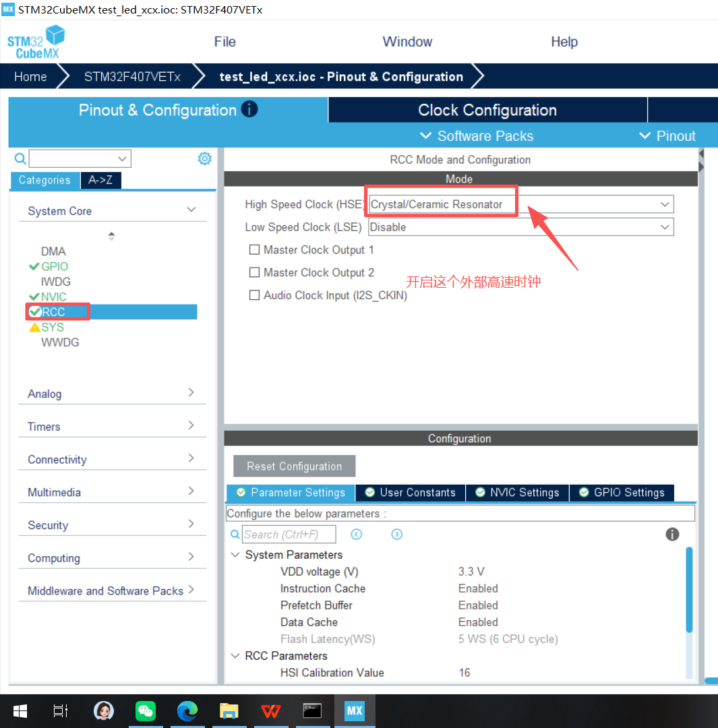Launch Microsoft Edge from taskbar
Screen dimensions: 718x728
pyautogui.click(x=187, y=711)
